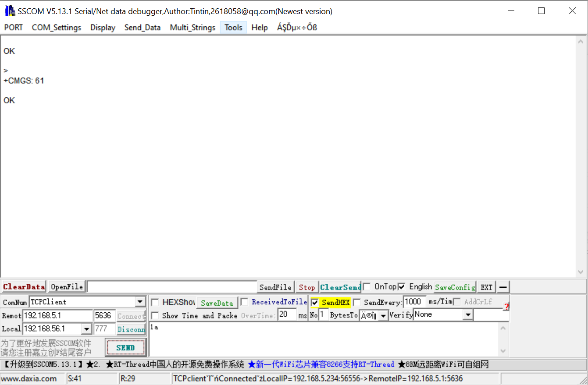The height and width of the screenshot is (385, 588).
Task: Click the blue WiFi chip advertisement link
Action: (x=321, y=364)
